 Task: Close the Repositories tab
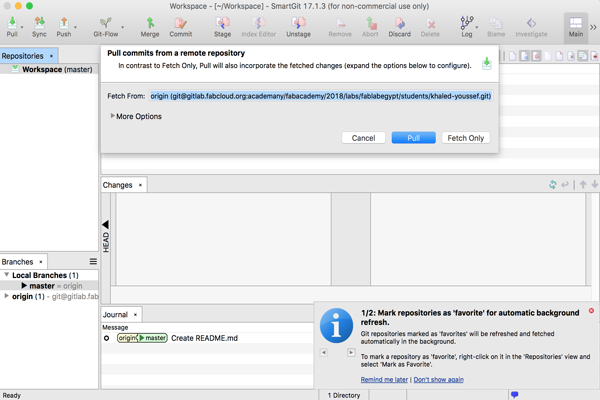coord(51,56)
